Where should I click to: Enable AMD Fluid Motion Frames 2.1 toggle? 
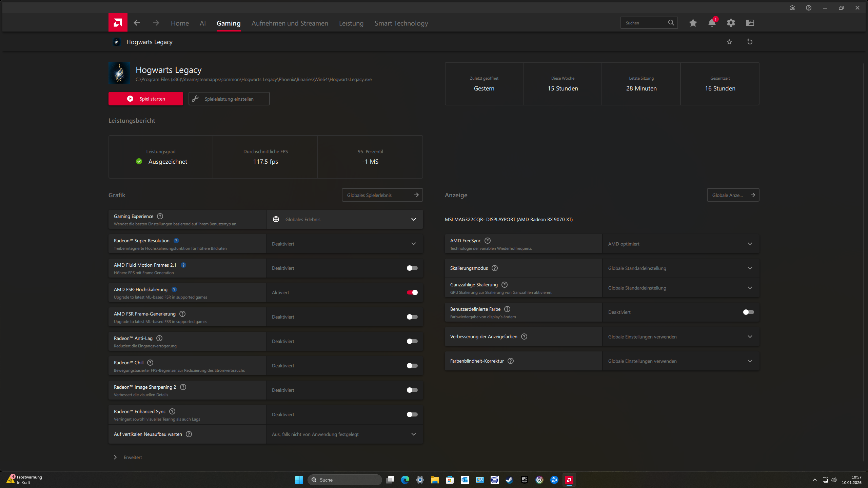point(412,268)
